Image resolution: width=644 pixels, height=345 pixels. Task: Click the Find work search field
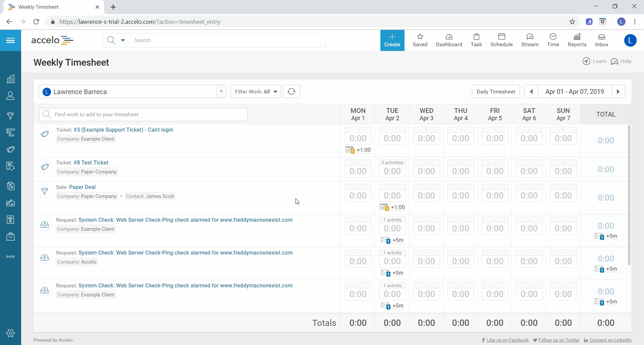[144, 115]
